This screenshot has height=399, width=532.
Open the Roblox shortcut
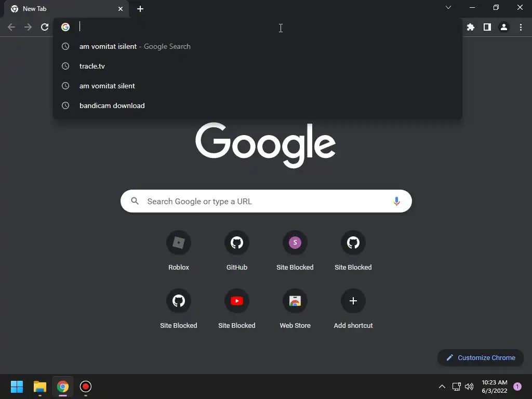click(x=179, y=251)
